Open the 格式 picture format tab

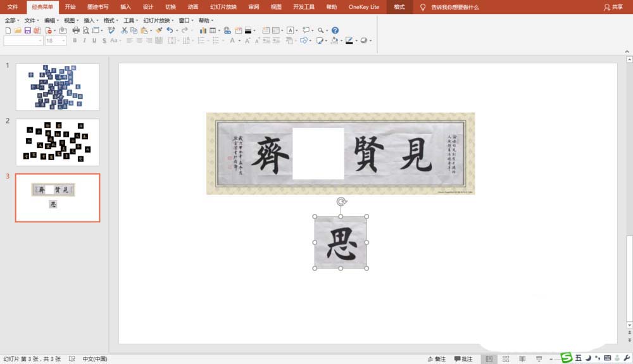399,7
